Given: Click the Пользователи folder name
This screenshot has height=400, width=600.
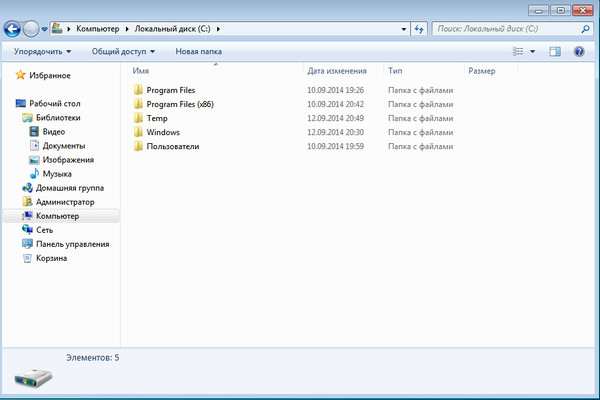Looking at the screenshot, I should pos(173,146).
